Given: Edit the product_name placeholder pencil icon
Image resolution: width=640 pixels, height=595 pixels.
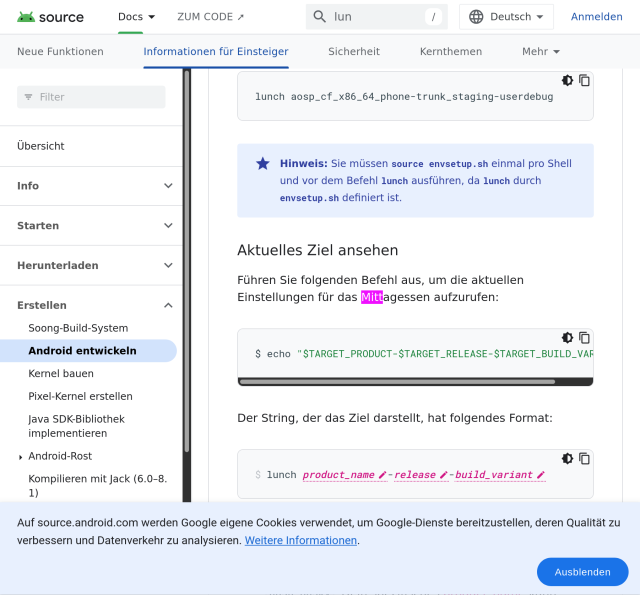Looking at the screenshot, I should click(382, 475).
